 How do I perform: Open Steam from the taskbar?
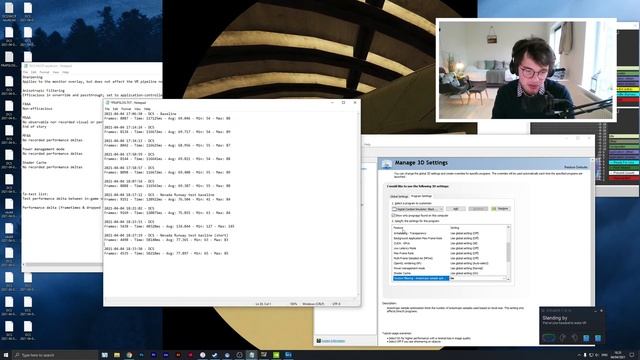(215, 355)
